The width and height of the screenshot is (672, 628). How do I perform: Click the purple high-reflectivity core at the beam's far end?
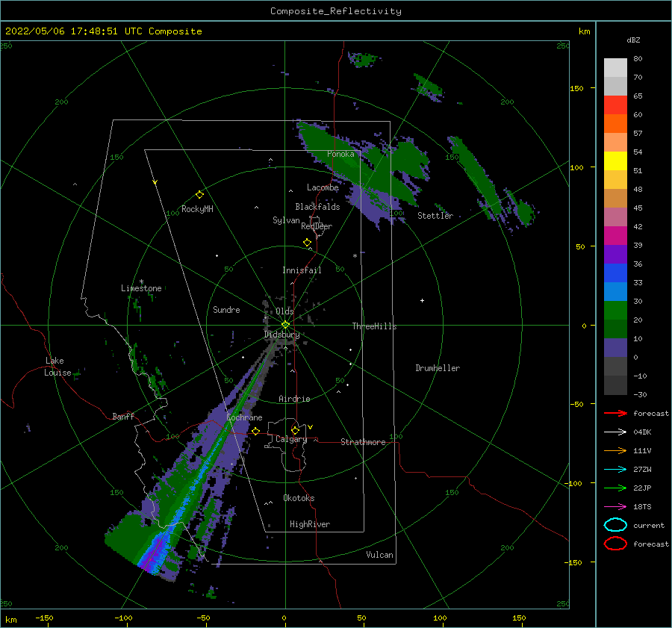pyautogui.click(x=152, y=555)
